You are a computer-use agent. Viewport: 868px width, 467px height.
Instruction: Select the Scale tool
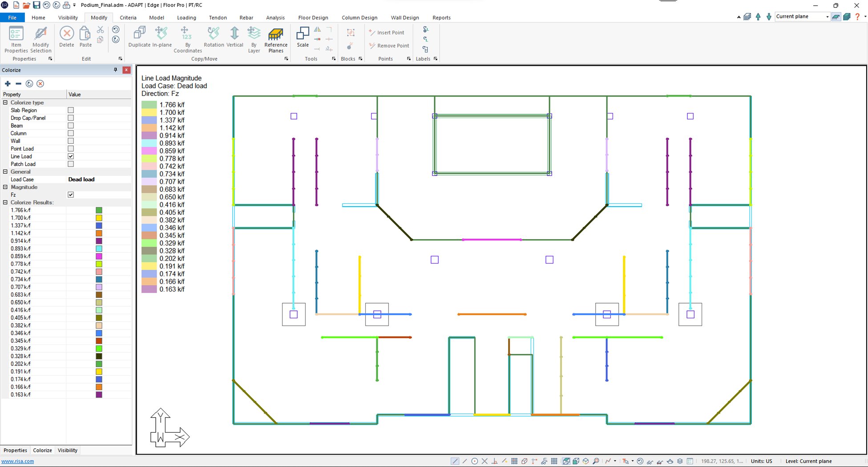[303, 37]
